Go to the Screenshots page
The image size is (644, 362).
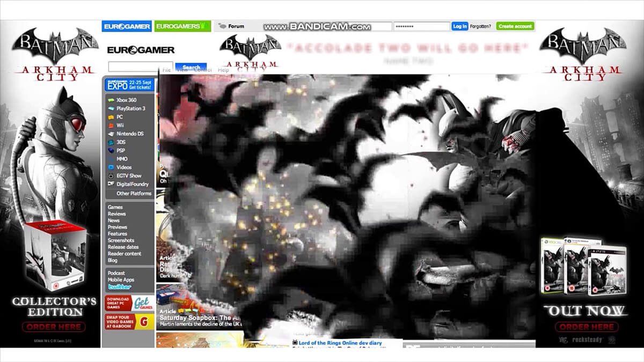[x=121, y=240]
